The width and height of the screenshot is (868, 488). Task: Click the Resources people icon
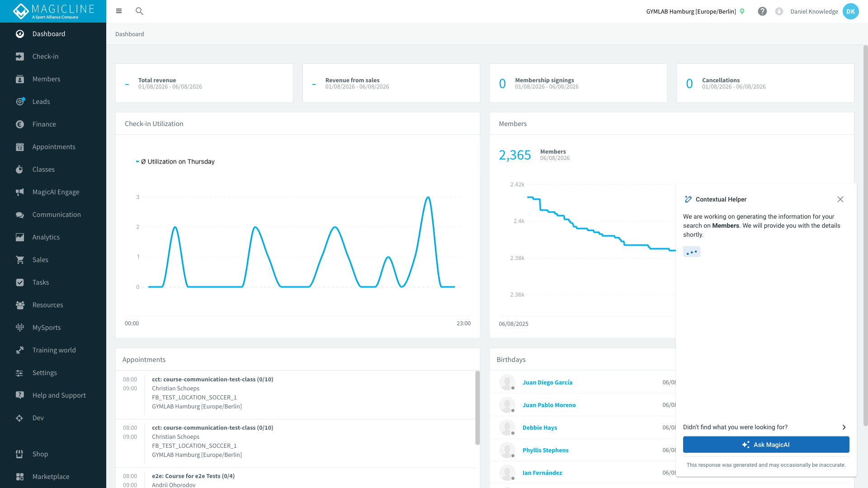[20, 305]
